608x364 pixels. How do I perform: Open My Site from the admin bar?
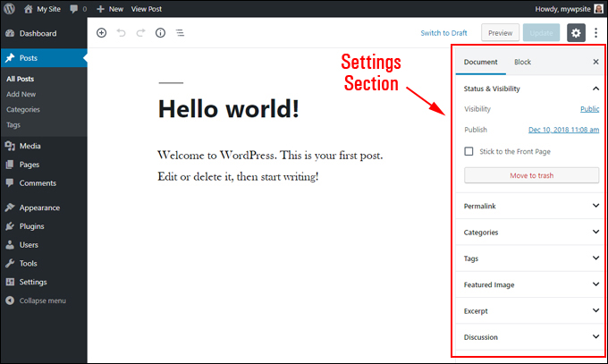pyautogui.click(x=42, y=9)
